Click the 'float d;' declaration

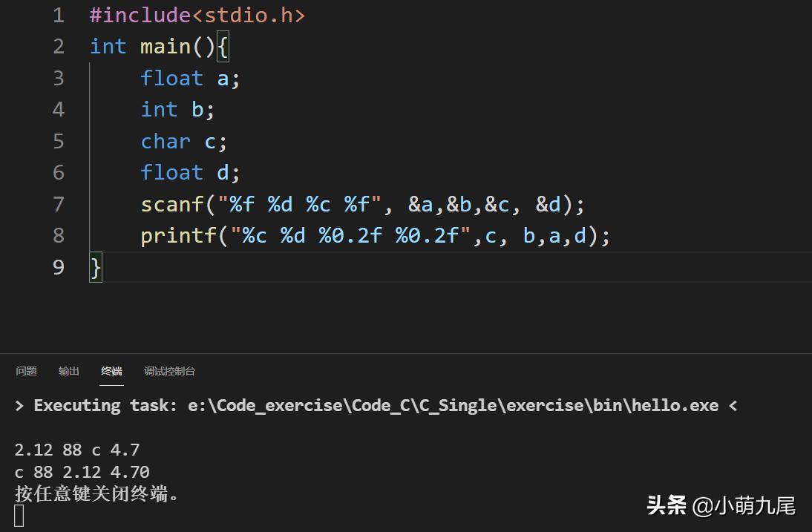click(190, 172)
